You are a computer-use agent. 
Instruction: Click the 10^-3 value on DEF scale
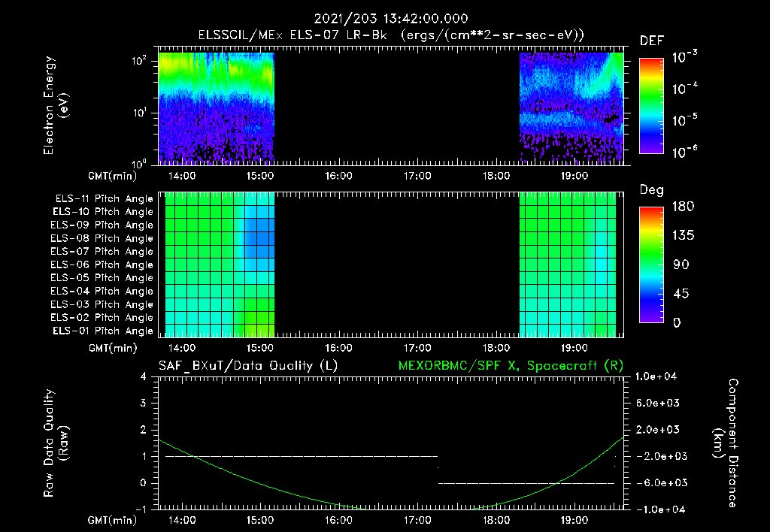pyautogui.click(x=684, y=57)
